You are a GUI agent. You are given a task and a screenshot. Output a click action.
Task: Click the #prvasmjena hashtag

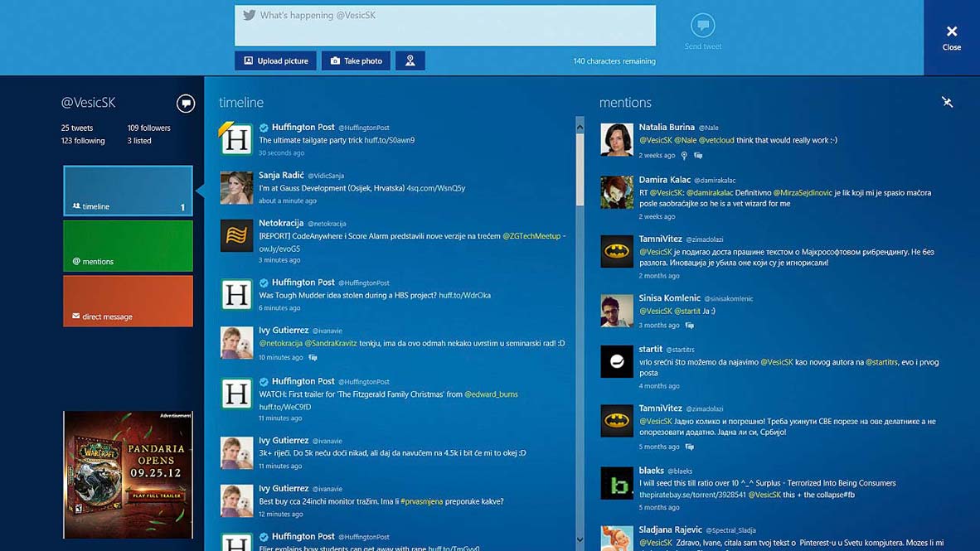(421, 501)
